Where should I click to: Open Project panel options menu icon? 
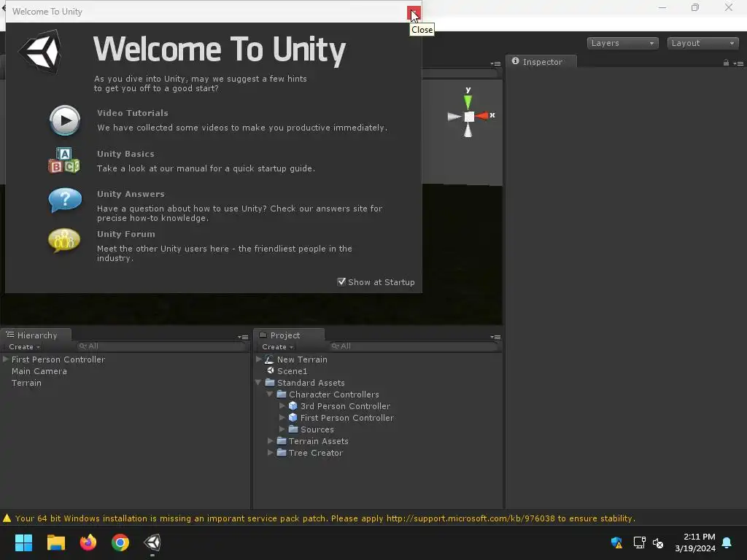click(x=495, y=337)
